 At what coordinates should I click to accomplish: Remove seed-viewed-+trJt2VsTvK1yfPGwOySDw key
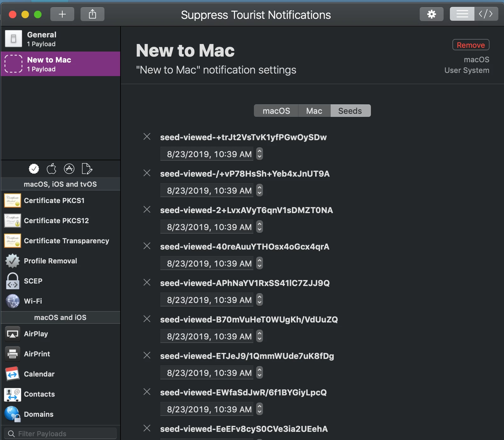(147, 136)
